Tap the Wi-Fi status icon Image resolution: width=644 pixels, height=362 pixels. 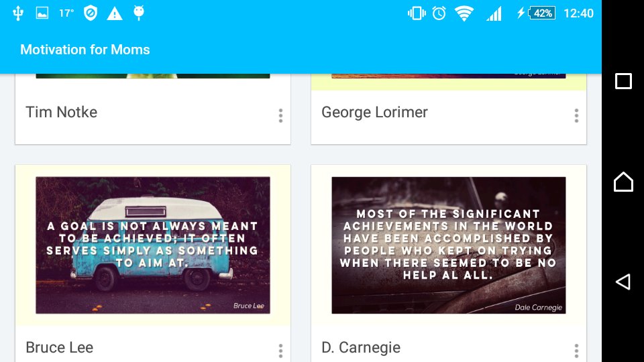click(x=464, y=13)
